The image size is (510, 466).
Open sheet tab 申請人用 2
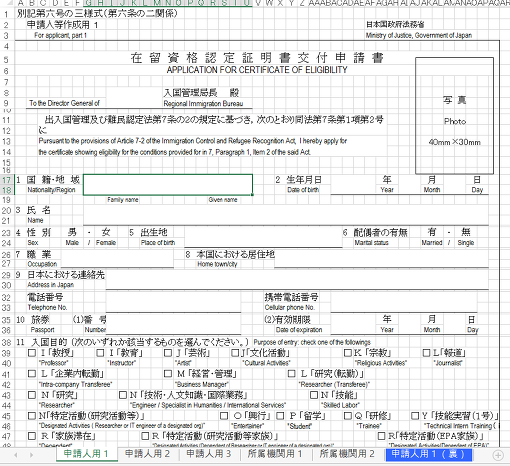[x=147, y=454]
